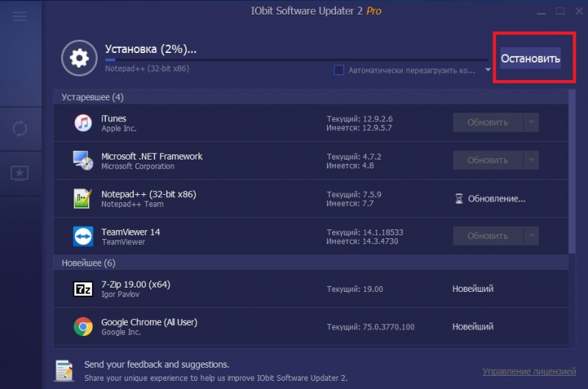Screen dimensions: 588x389
Task: Click Новейший status for 7-Zip
Action: [x=473, y=288]
